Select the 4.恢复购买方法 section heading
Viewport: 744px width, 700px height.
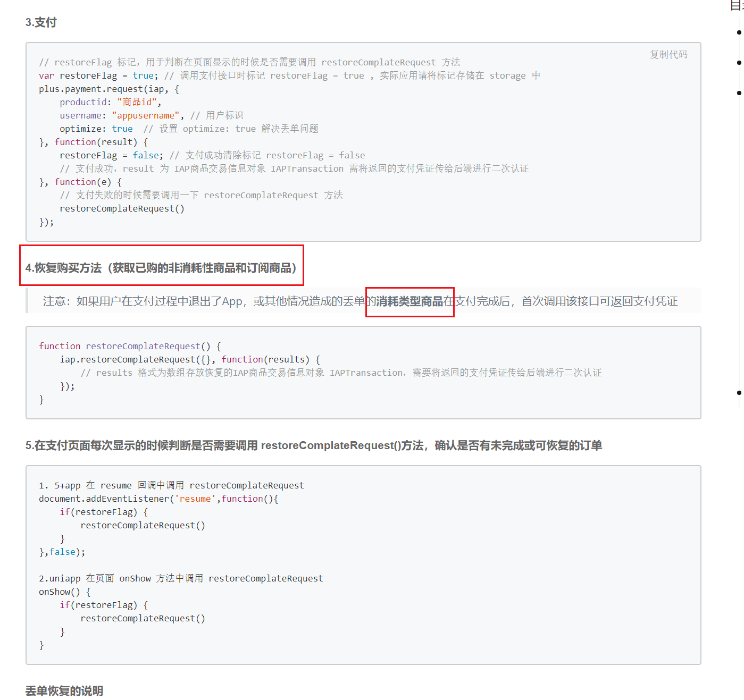[x=161, y=268]
